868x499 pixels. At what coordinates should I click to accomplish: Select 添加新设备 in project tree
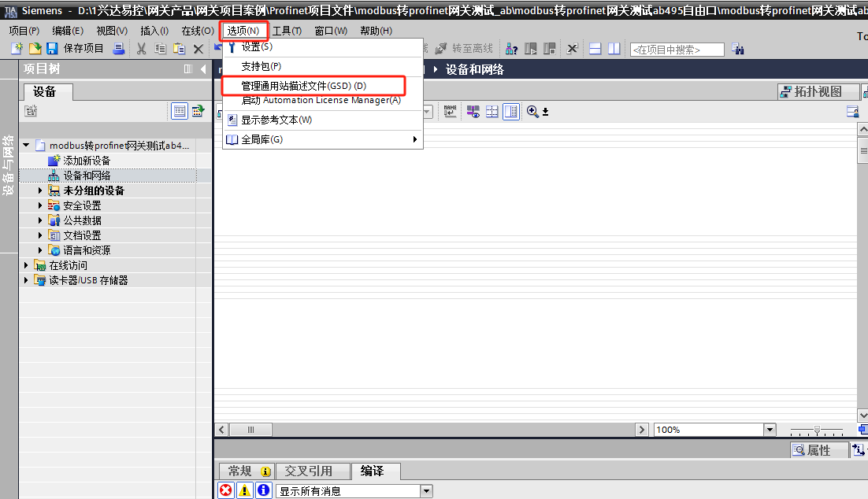point(87,161)
